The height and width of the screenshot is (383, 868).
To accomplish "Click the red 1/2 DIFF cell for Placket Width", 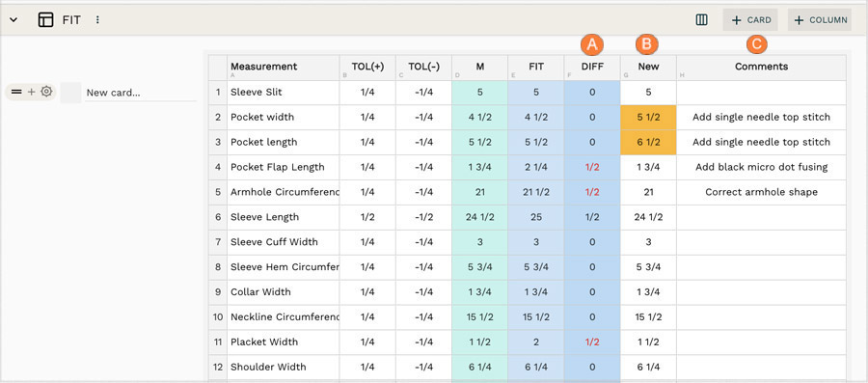I will (592, 342).
